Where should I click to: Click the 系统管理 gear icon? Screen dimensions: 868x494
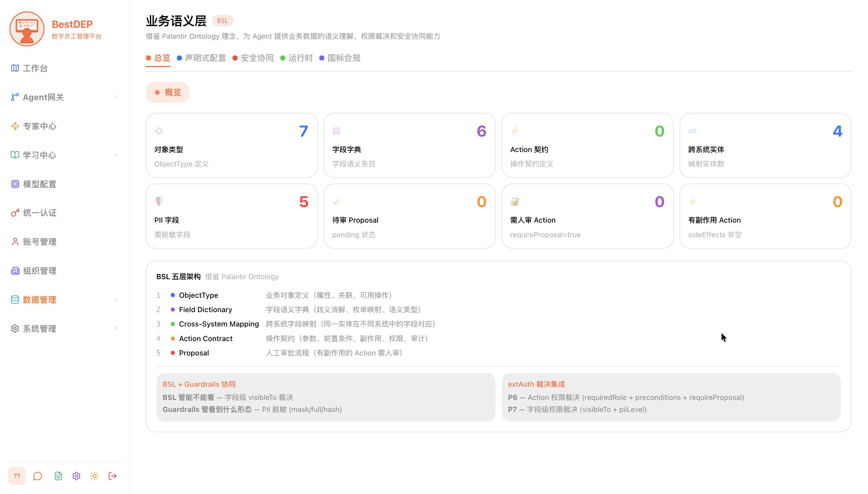pyautogui.click(x=15, y=329)
